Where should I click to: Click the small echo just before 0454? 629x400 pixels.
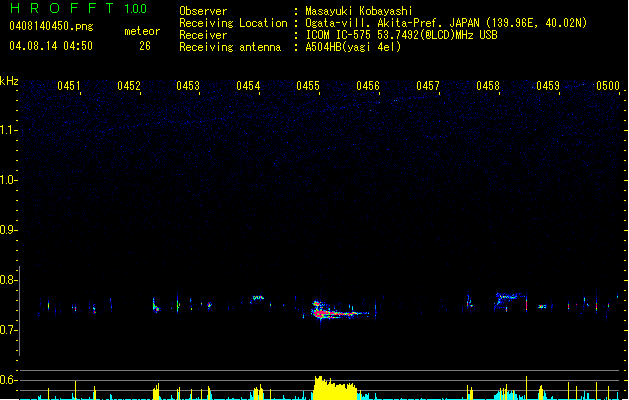pyautogui.click(x=258, y=298)
